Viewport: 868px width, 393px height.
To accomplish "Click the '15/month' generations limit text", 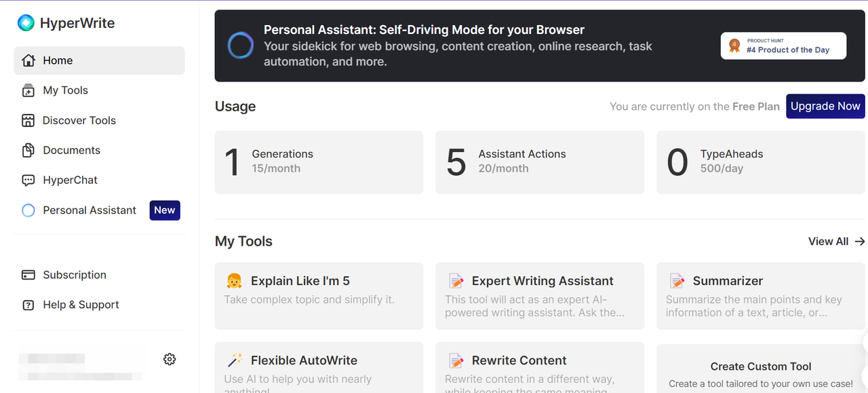I will click(276, 168).
